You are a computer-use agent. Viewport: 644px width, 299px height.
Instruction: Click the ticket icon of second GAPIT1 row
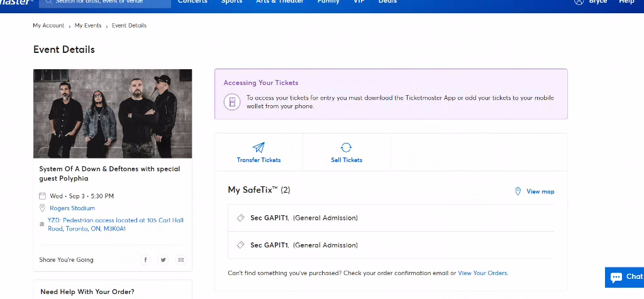241,245
